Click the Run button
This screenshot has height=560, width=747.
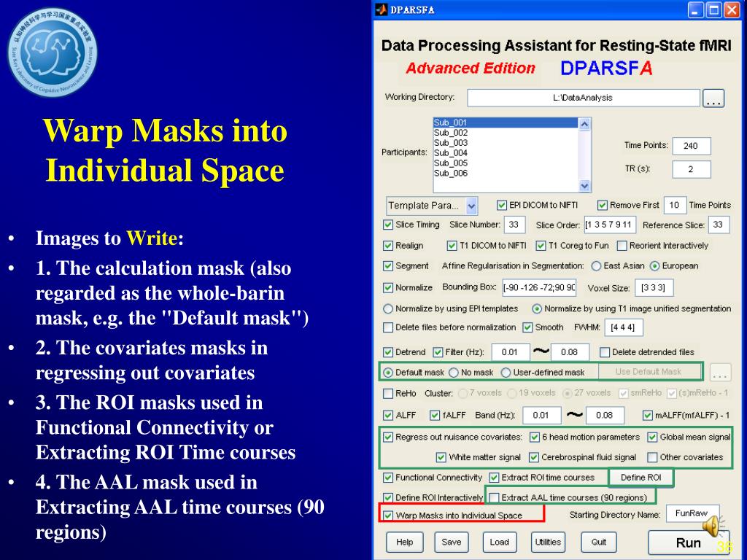[689, 542]
